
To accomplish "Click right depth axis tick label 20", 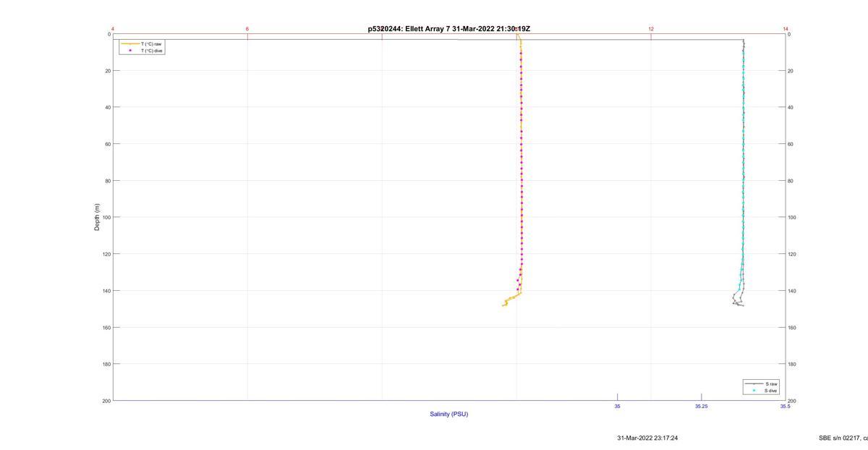I will click(x=791, y=71).
